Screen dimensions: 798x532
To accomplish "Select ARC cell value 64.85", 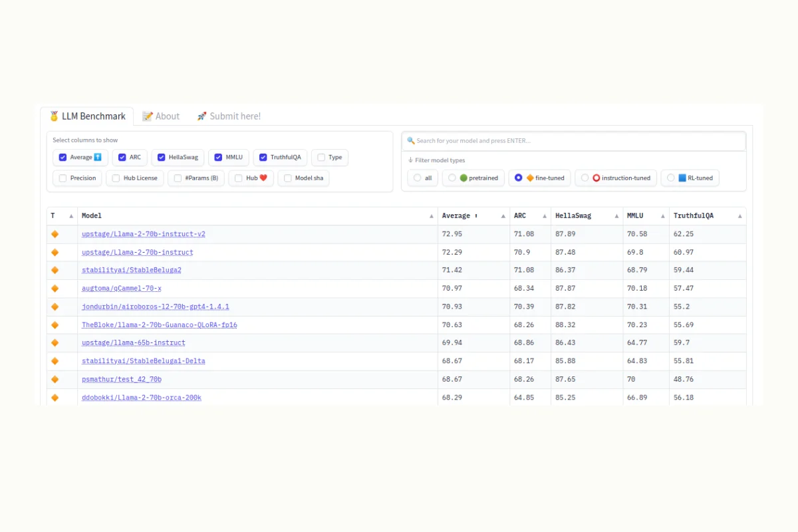I will (524, 398).
